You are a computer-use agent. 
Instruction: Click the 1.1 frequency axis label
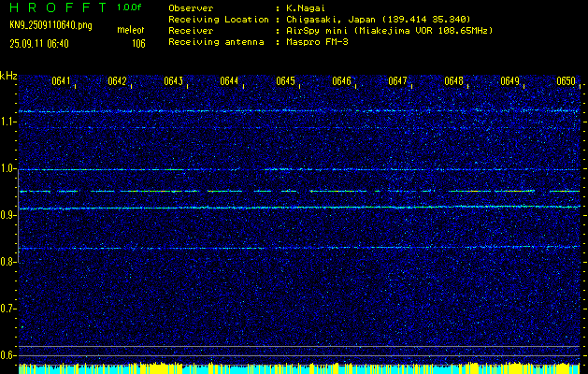pos(7,122)
